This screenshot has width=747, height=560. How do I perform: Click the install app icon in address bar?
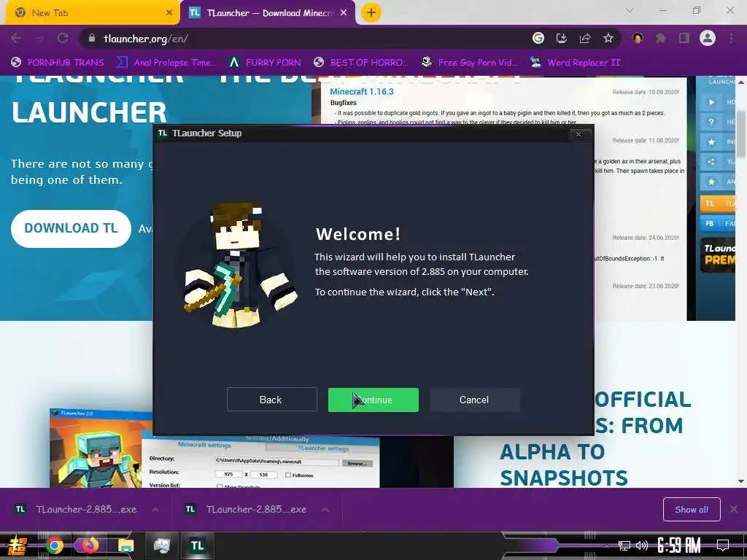point(562,38)
